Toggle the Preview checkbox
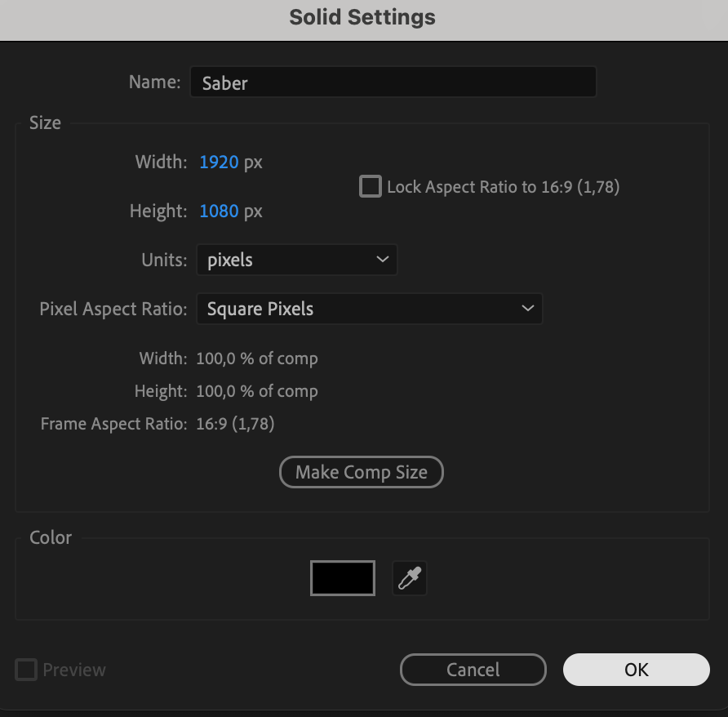Viewport: 728px width, 717px height. tap(27, 670)
